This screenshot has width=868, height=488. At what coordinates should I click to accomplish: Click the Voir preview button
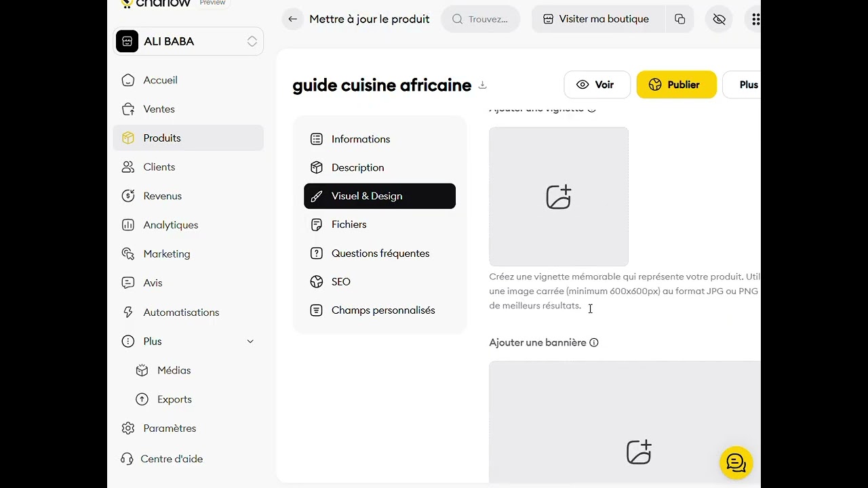pos(597,85)
